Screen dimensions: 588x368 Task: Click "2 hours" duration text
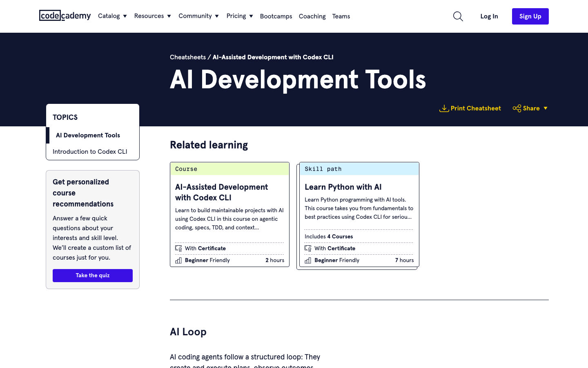[x=275, y=260]
